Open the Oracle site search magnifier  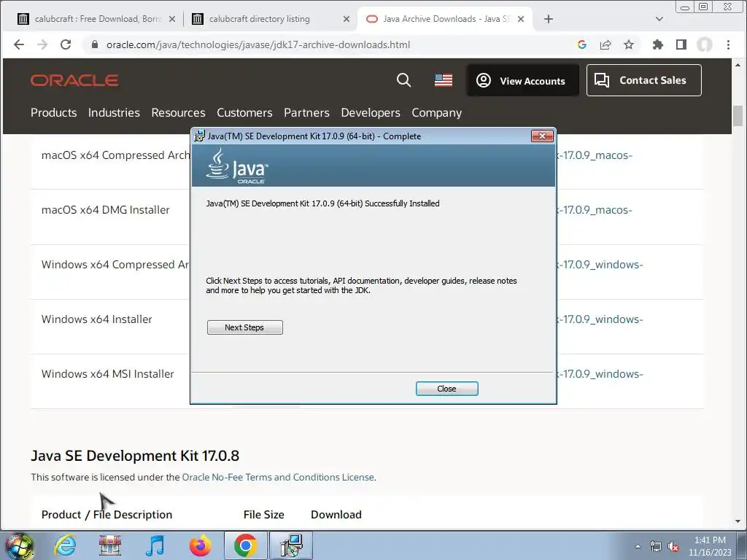403,80
